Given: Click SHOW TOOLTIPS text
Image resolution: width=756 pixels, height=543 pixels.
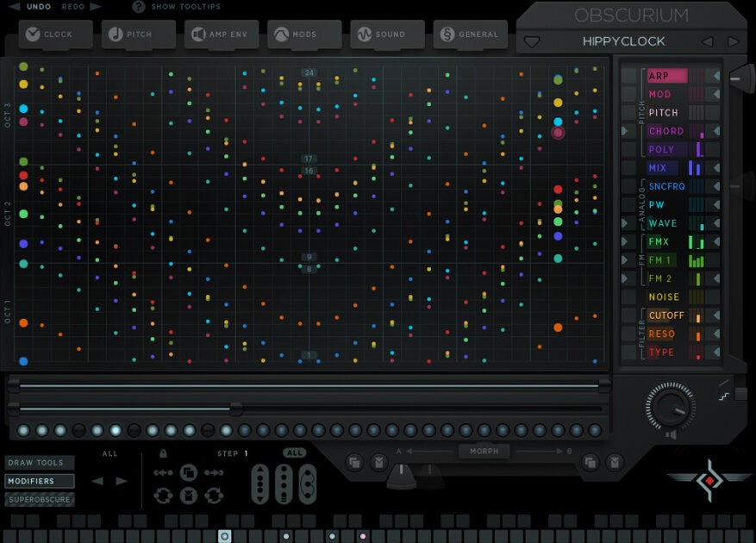Looking at the screenshot, I should pos(185,6).
